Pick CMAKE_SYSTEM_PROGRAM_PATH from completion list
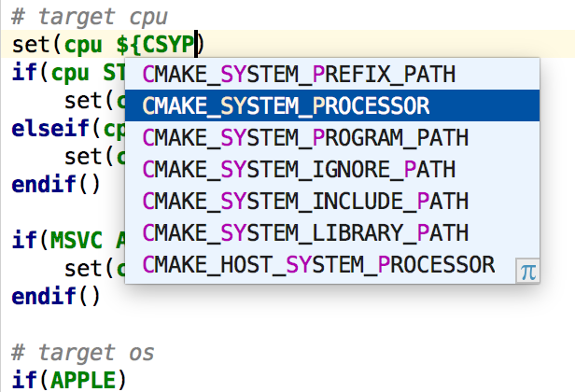575x392 pixels. click(332, 137)
